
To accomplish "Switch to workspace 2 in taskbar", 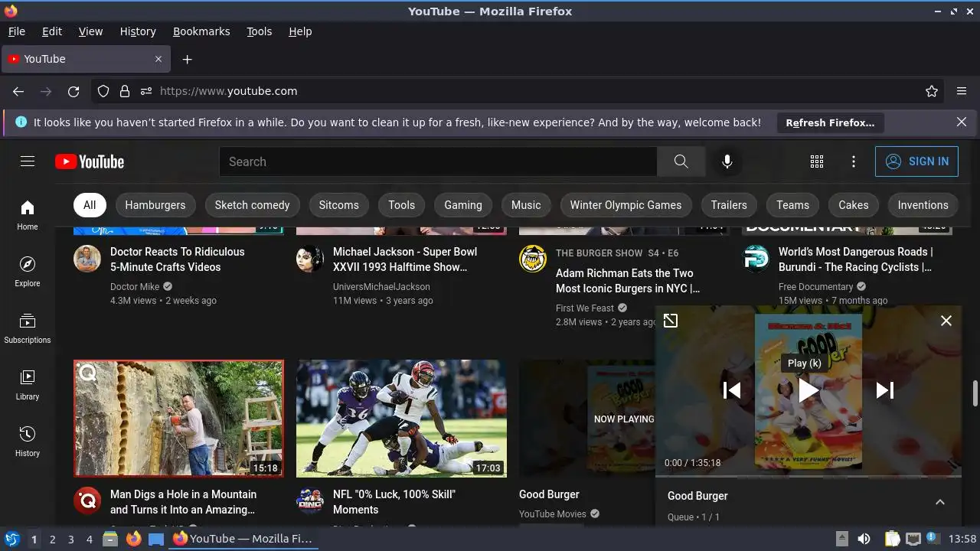I will [x=52, y=540].
